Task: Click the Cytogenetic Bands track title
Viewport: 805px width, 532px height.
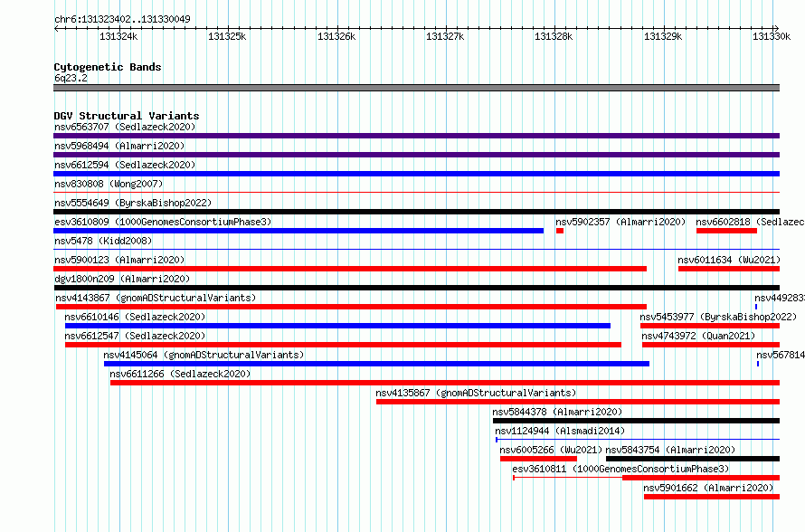Action: [108, 67]
